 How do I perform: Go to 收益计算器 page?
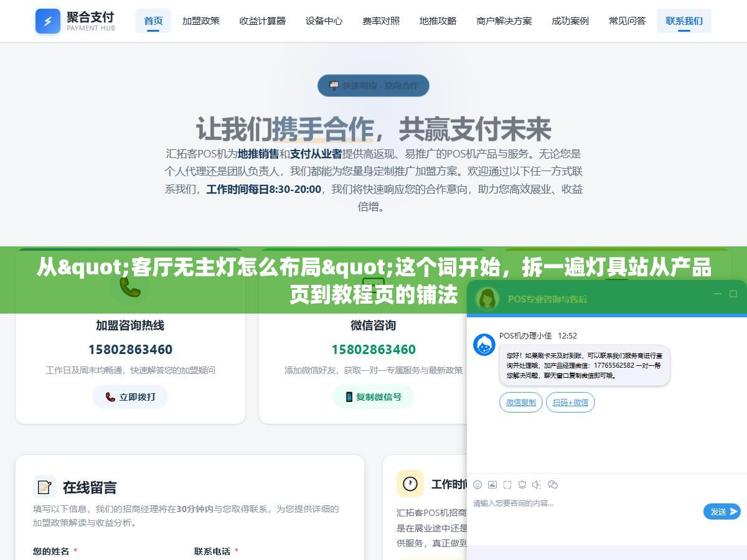(263, 21)
